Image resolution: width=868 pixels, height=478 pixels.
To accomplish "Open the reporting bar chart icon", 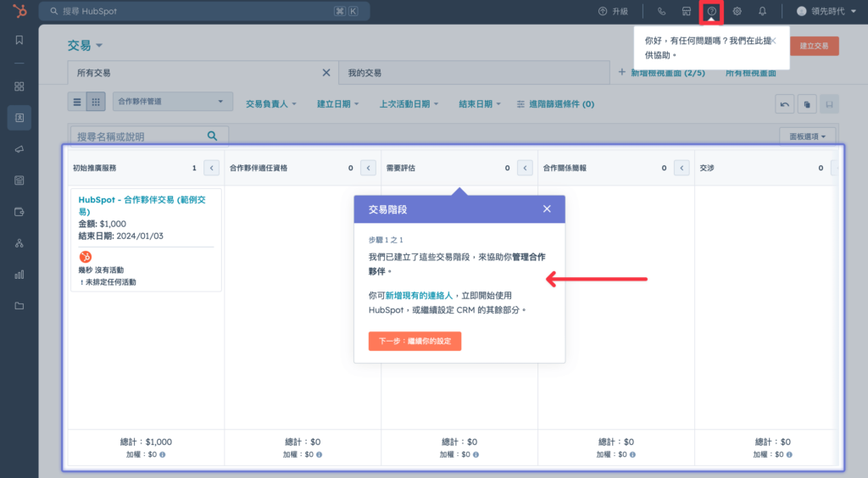I will point(19,275).
